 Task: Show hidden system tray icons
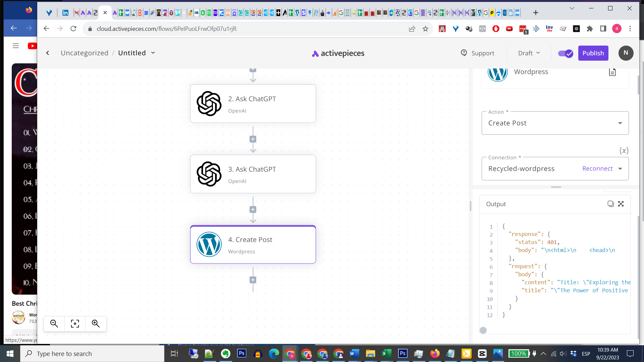[543, 354]
